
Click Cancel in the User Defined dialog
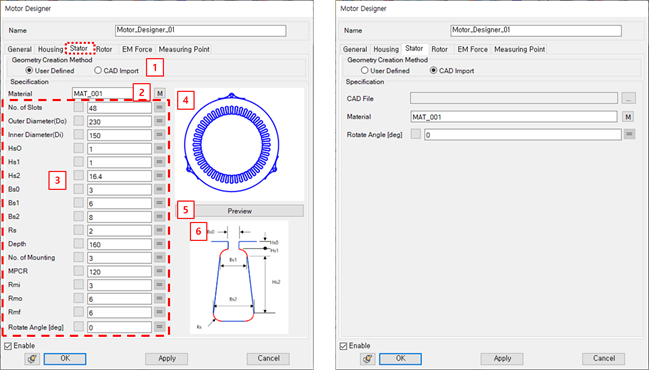268,359
